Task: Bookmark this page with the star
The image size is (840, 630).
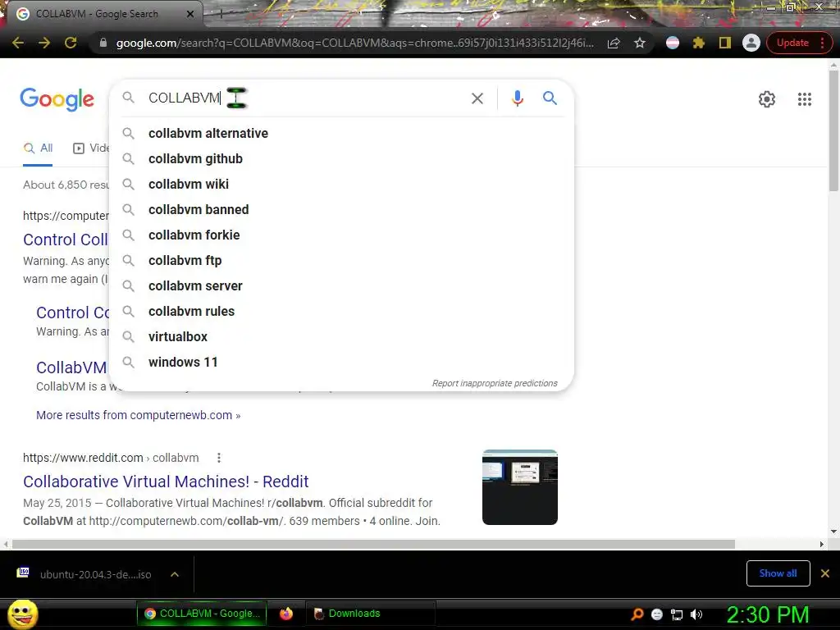Action: [640, 43]
